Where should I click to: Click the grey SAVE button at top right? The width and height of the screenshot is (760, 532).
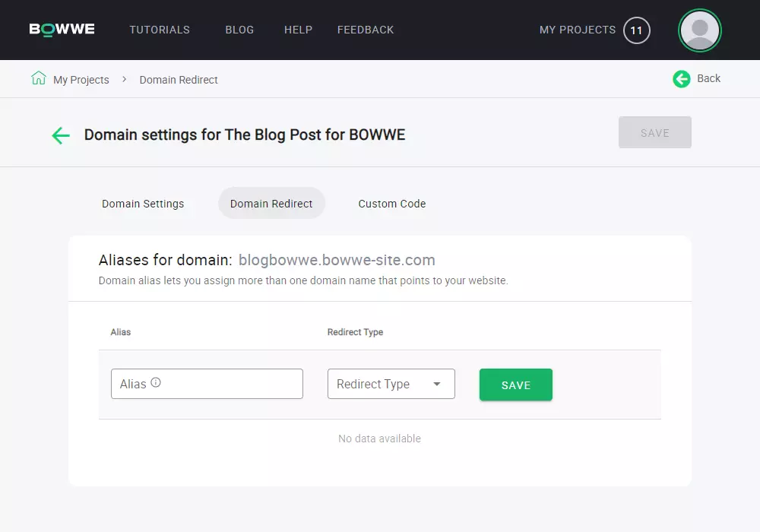(x=655, y=132)
